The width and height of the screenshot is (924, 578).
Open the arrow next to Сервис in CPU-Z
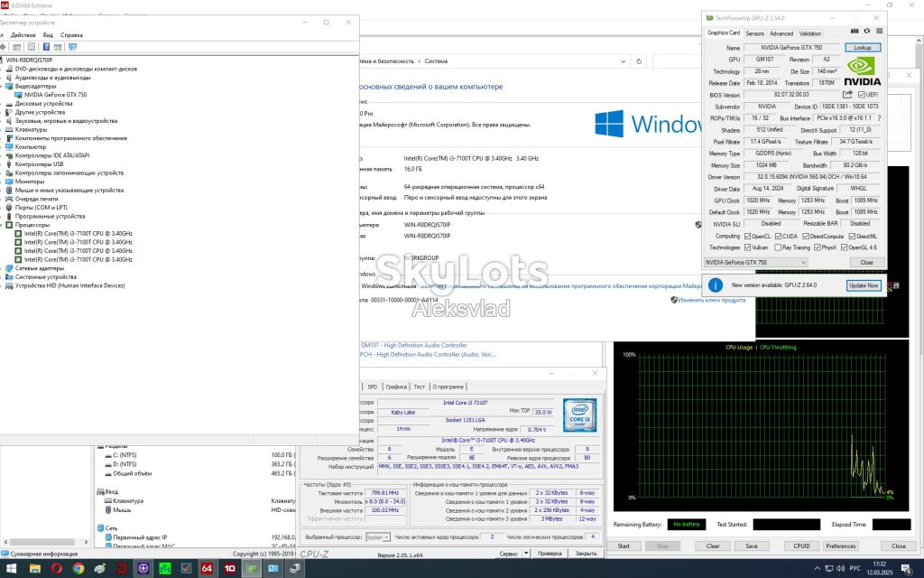pos(526,554)
